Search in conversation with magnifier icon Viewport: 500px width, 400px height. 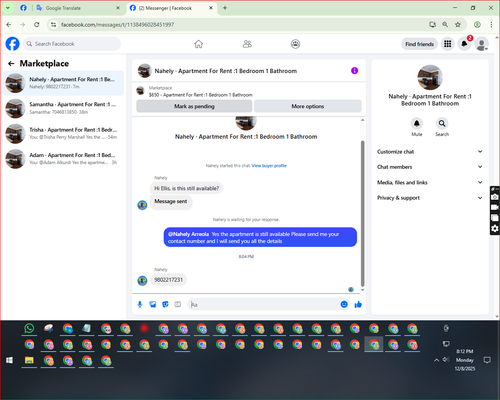pyautogui.click(x=442, y=123)
